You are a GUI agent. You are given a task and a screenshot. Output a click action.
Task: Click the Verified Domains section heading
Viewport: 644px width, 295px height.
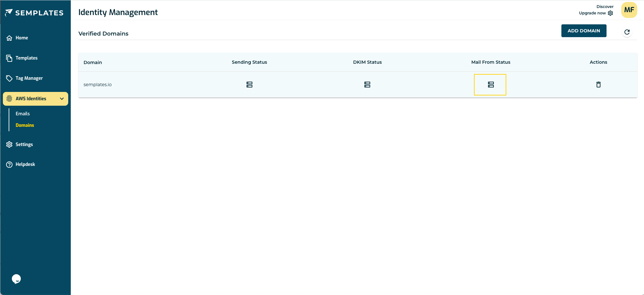103,34
